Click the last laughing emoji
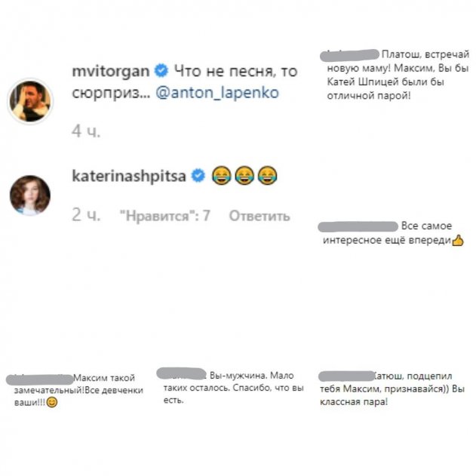Screen dimensions: 476x476 pos(267,176)
